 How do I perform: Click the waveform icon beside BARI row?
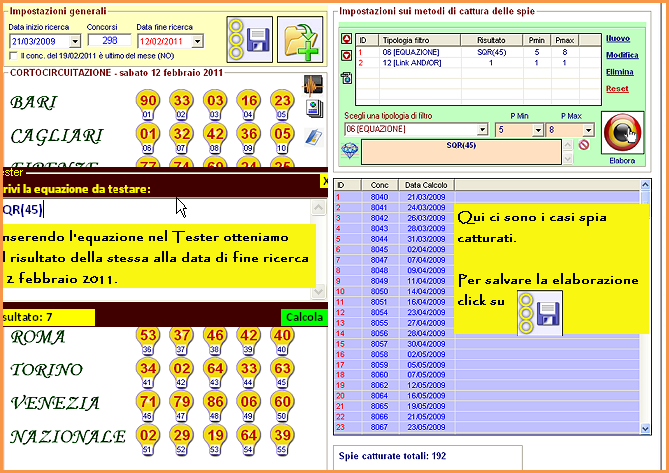pos(313,85)
